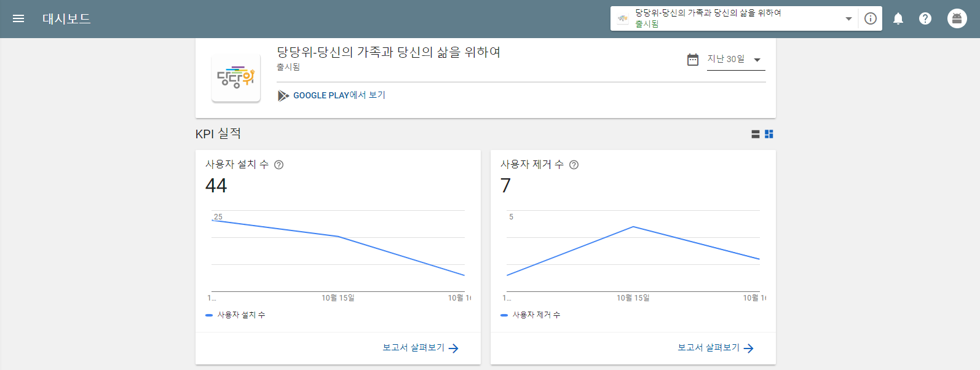
Task: Click the dropdown arrow of the app selector
Action: pyautogui.click(x=849, y=19)
